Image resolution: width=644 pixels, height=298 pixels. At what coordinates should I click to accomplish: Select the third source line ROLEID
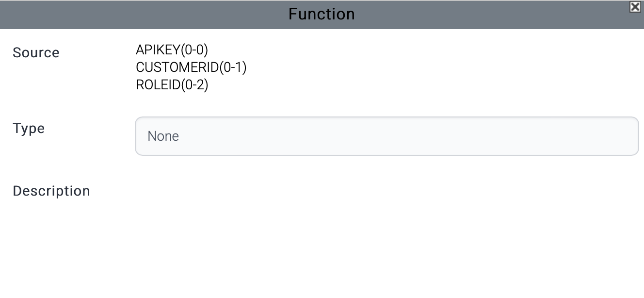tap(172, 85)
